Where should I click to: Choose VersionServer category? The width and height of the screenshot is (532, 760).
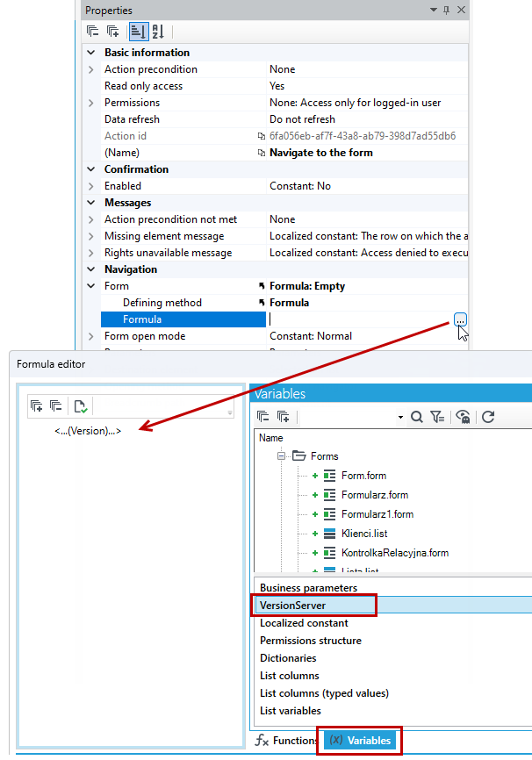(392, 606)
